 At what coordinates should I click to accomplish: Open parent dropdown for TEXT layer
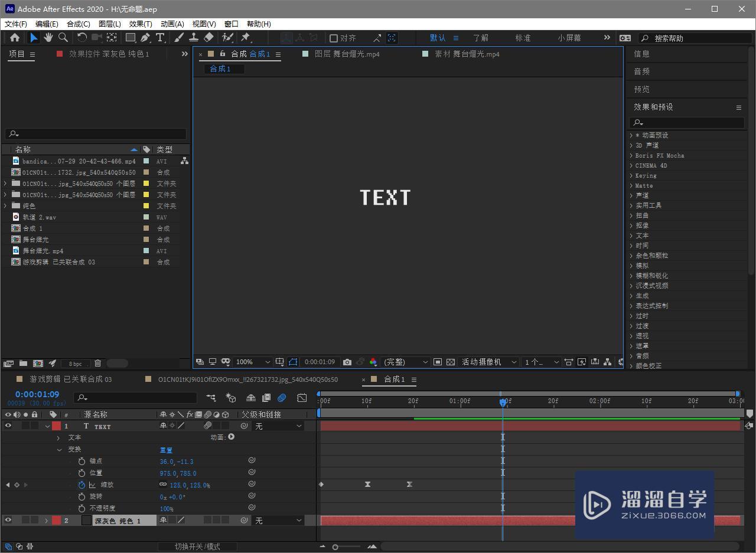278,426
